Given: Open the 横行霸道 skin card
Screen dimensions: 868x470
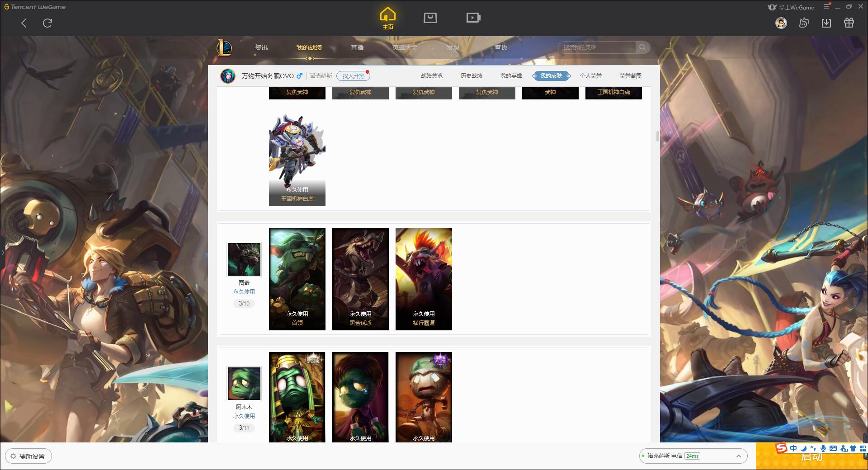Looking at the screenshot, I should click(424, 279).
